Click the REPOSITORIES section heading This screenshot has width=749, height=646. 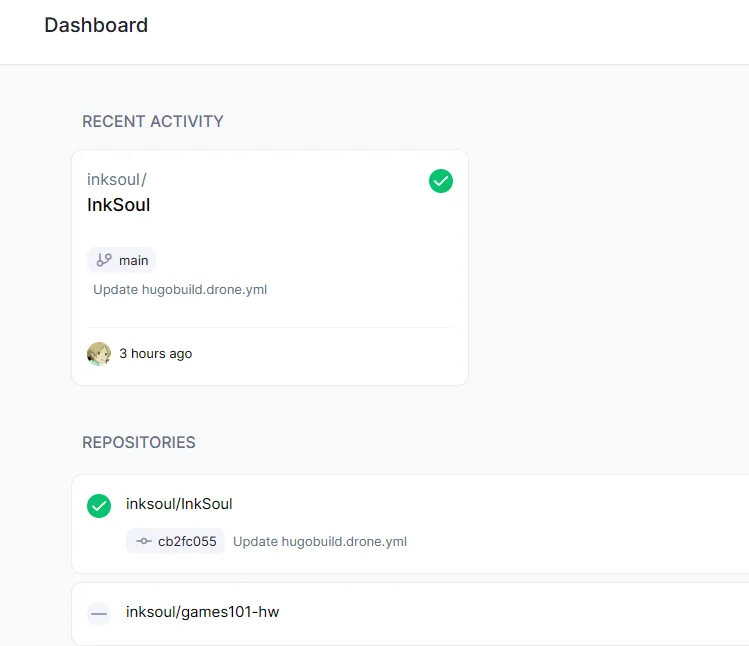139,442
